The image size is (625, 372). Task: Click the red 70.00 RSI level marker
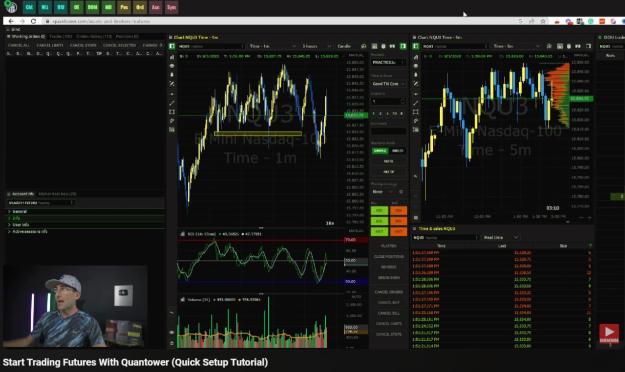tap(356, 240)
